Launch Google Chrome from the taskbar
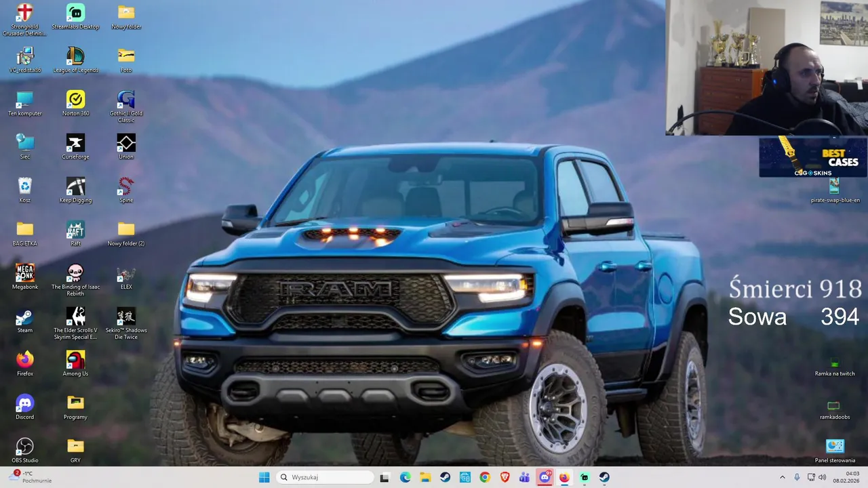868x488 pixels. click(485, 477)
